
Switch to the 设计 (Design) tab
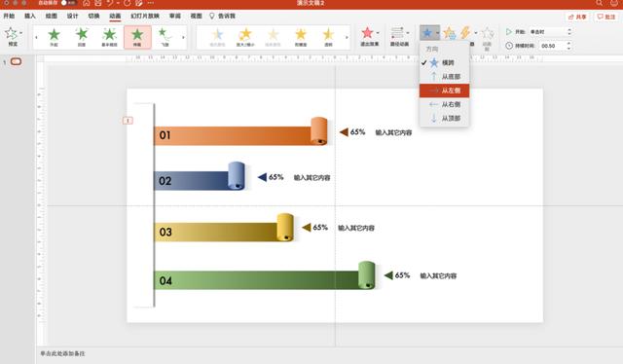(72, 16)
